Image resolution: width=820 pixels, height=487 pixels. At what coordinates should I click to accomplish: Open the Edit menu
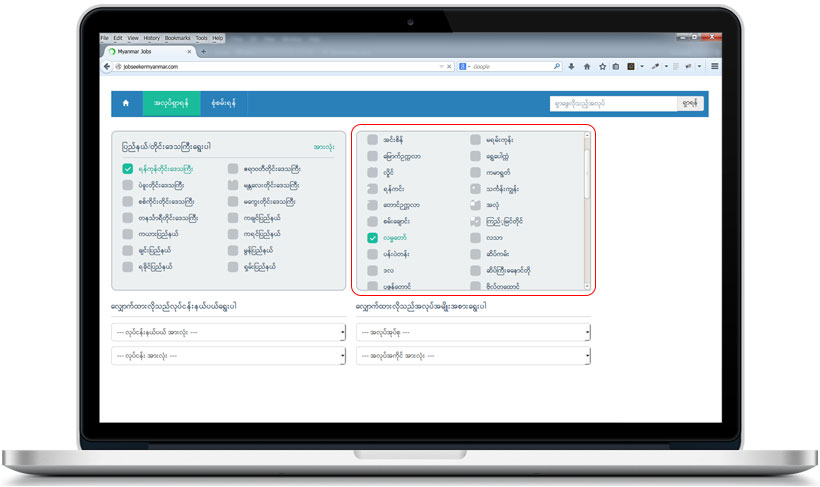[118, 38]
